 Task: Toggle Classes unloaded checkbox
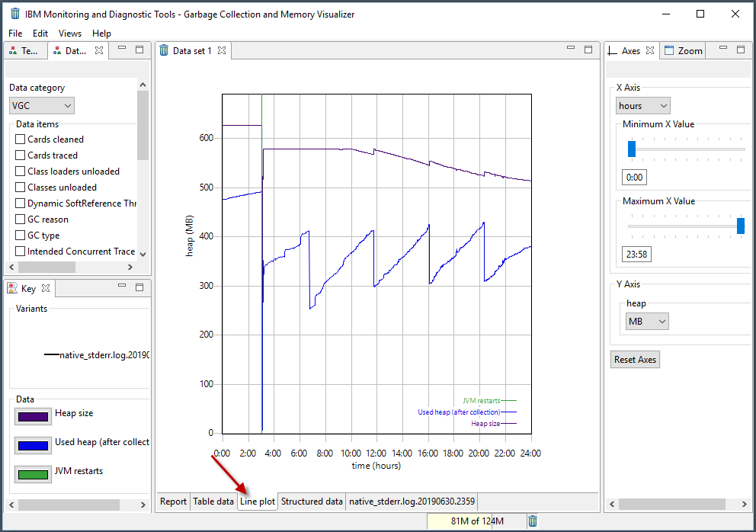pyautogui.click(x=21, y=187)
